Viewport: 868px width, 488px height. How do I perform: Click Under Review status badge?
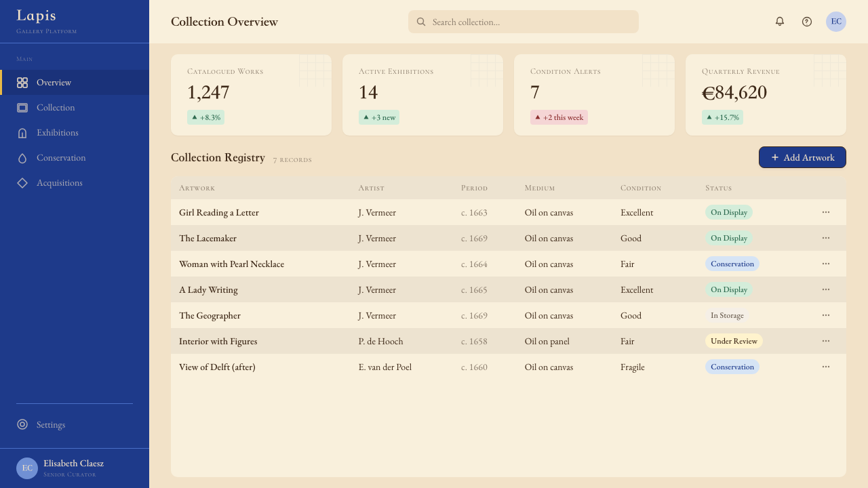734,341
